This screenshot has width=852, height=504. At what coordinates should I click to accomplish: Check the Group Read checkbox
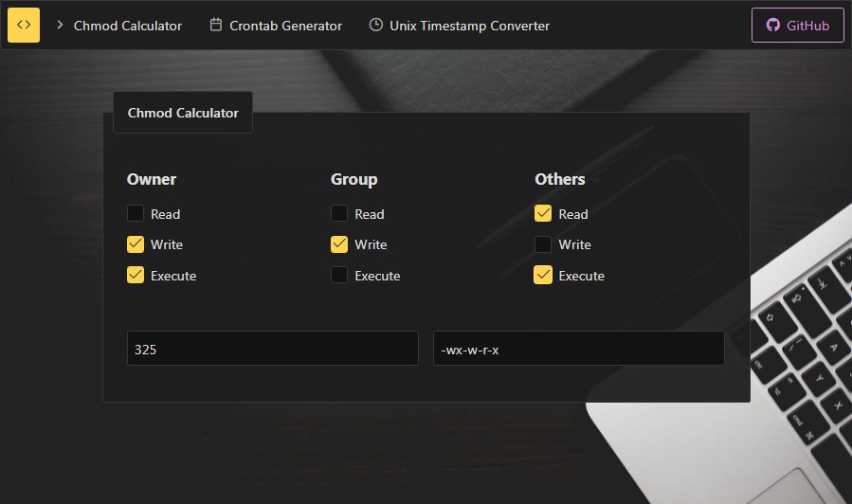click(339, 214)
